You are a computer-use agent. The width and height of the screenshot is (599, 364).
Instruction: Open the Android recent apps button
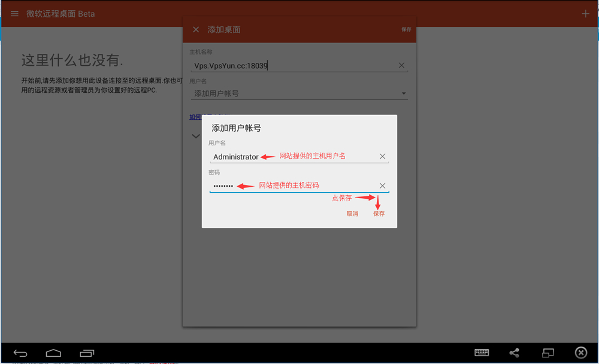pyautogui.click(x=87, y=353)
